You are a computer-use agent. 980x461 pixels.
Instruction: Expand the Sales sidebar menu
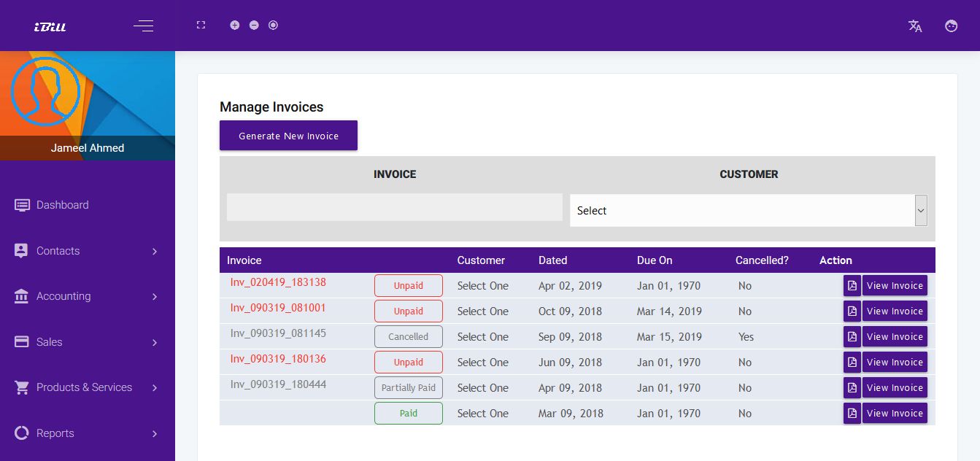[x=49, y=341]
